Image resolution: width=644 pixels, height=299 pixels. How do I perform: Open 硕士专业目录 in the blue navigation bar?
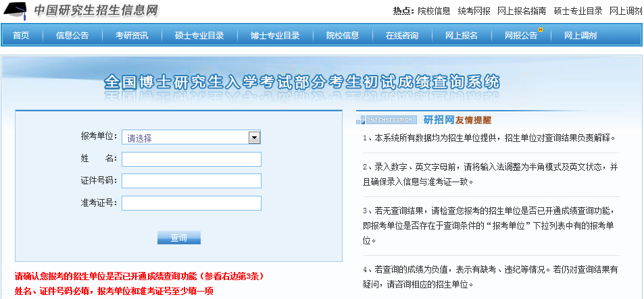click(x=199, y=36)
